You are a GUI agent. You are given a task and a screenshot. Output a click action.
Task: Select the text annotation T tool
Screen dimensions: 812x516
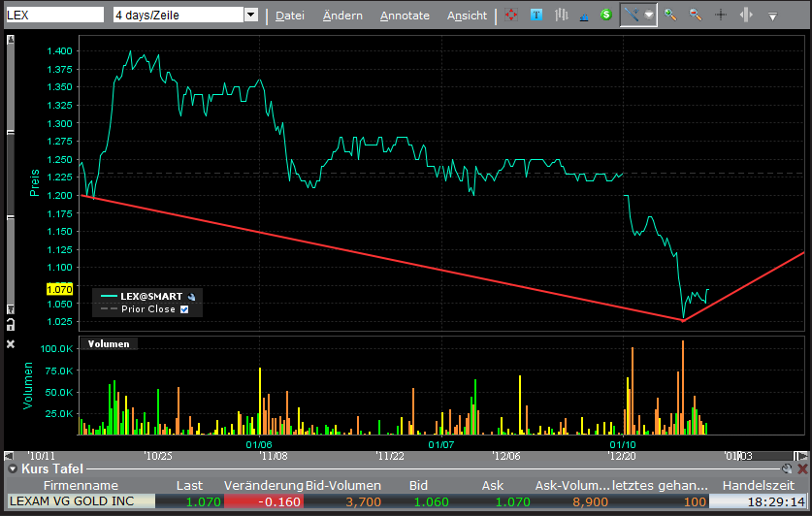coord(536,16)
